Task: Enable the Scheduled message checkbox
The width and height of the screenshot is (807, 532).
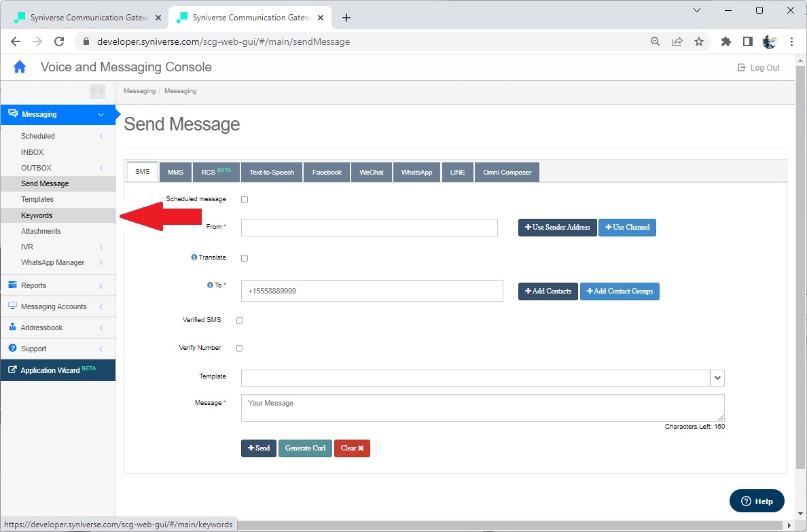Action: (245, 200)
